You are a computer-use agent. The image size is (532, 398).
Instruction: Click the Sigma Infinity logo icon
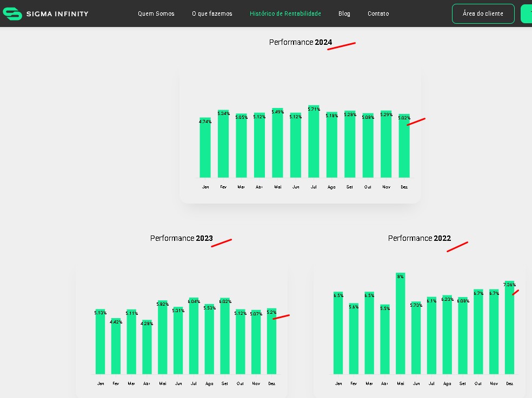point(12,14)
